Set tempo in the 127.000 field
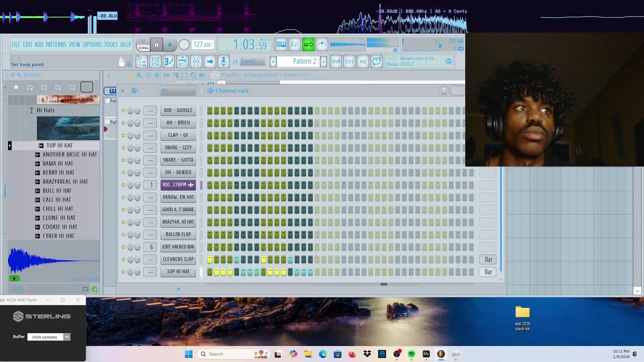 (202, 44)
